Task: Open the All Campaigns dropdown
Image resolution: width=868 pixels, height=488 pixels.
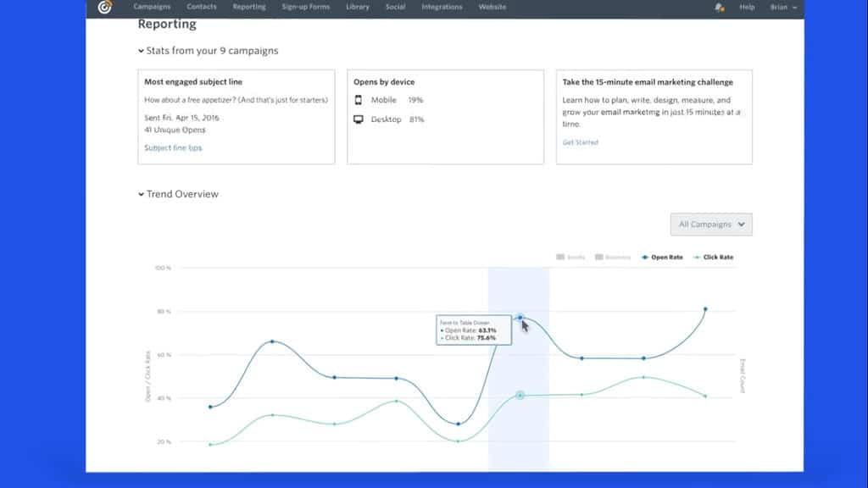Action: pos(711,225)
